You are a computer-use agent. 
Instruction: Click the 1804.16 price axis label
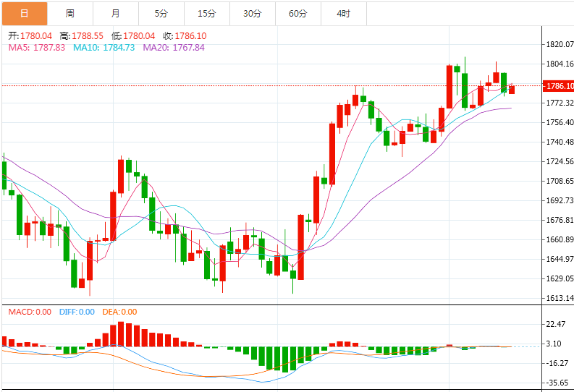(x=560, y=64)
